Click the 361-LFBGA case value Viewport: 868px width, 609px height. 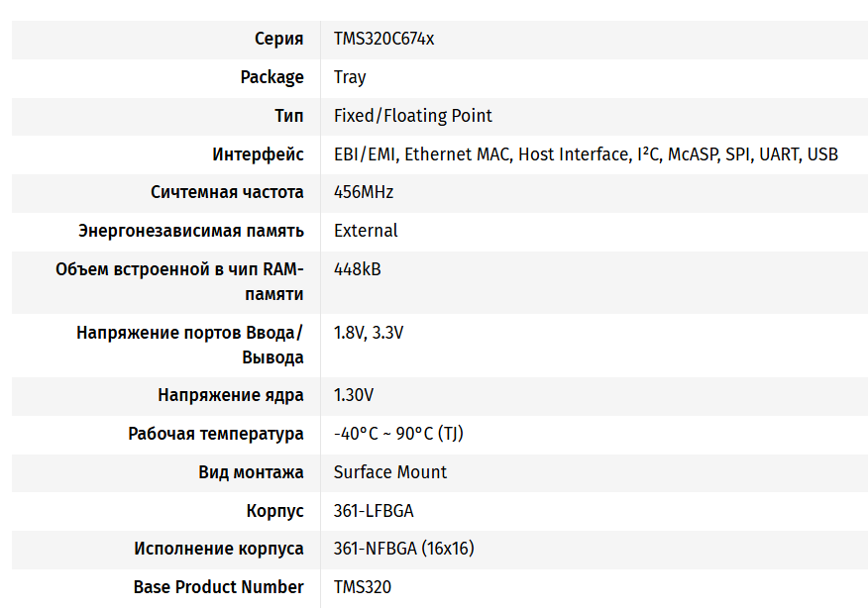click(374, 511)
